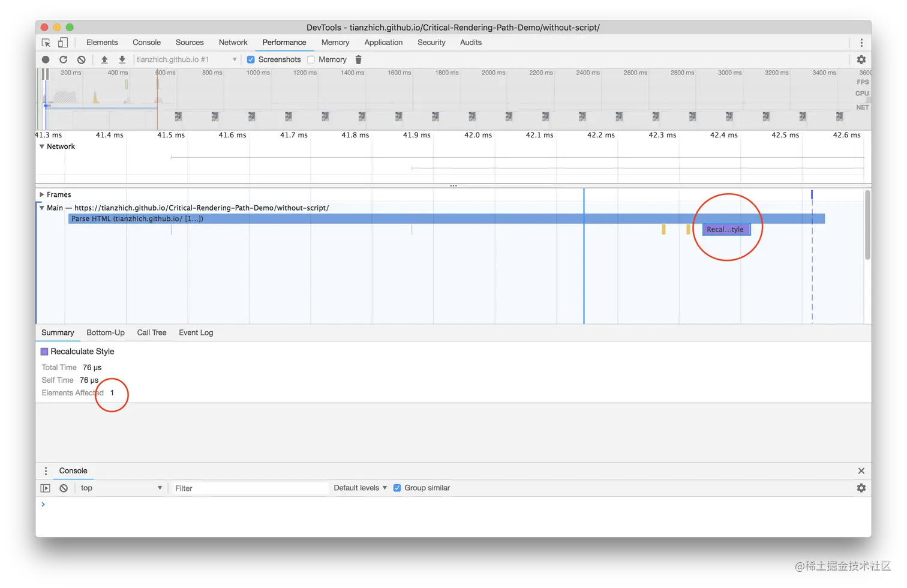
Task: Clear console with the block icon
Action: pos(64,488)
